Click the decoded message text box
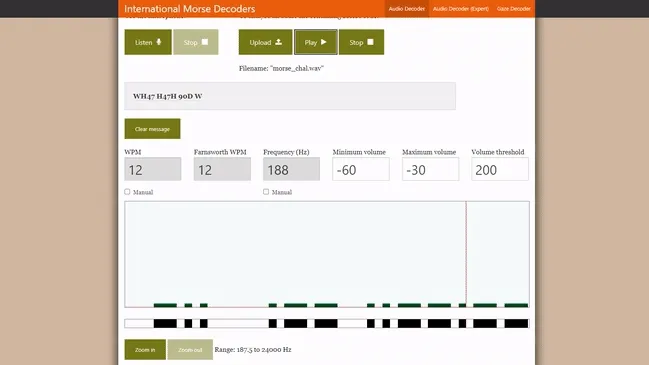The image size is (649, 365). 290,96
